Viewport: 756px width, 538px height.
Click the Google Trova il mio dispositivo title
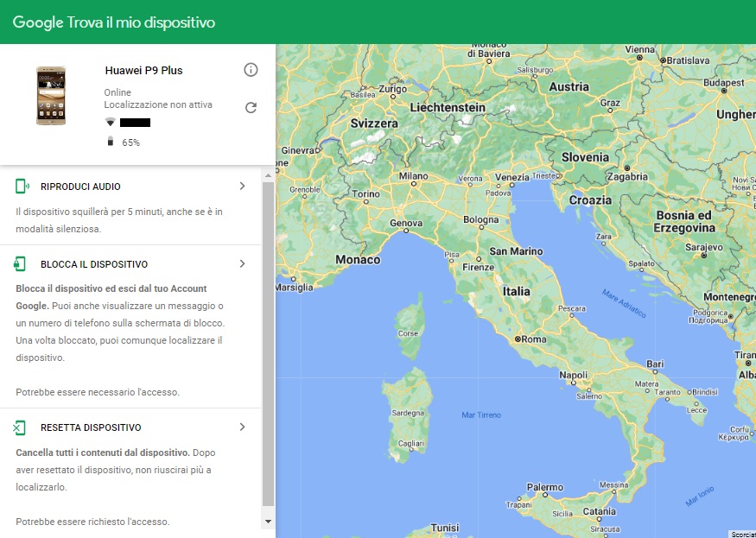[x=114, y=22]
